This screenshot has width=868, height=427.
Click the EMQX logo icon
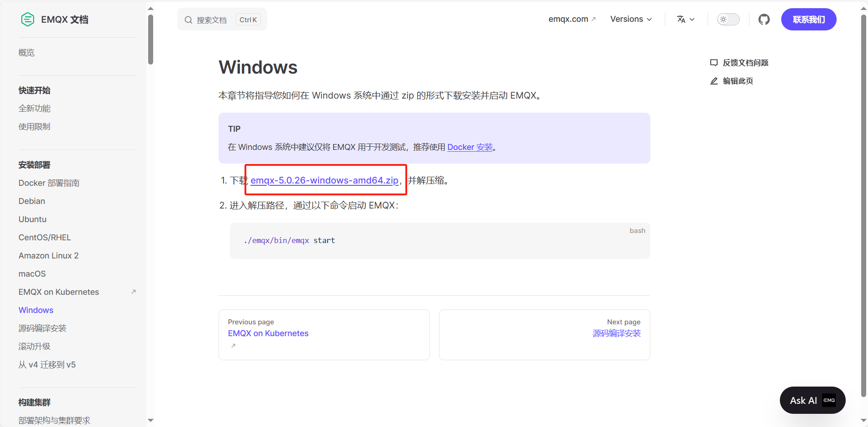[x=28, y=20]
